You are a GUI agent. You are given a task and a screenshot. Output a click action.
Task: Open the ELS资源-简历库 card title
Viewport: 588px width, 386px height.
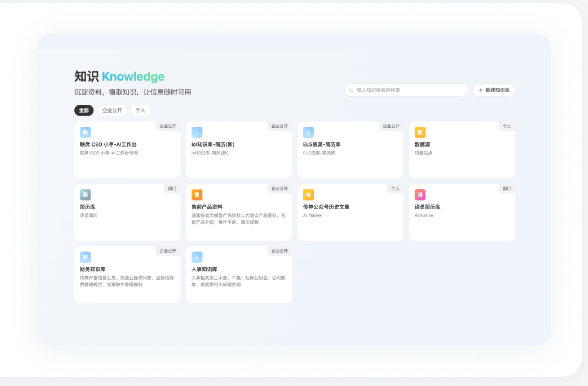pyautogui.click(x=322, y=144)
